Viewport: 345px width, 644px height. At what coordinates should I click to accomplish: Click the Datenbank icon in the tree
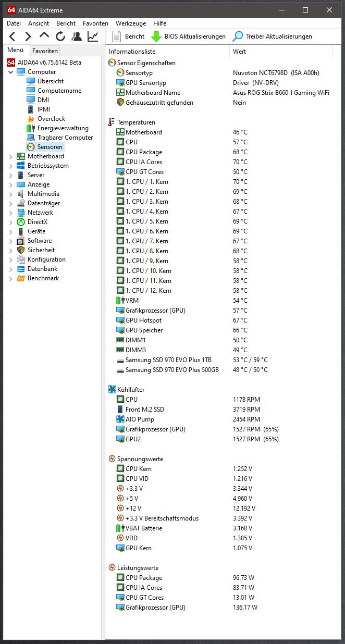pyautogui.click(x=21, y=269)
